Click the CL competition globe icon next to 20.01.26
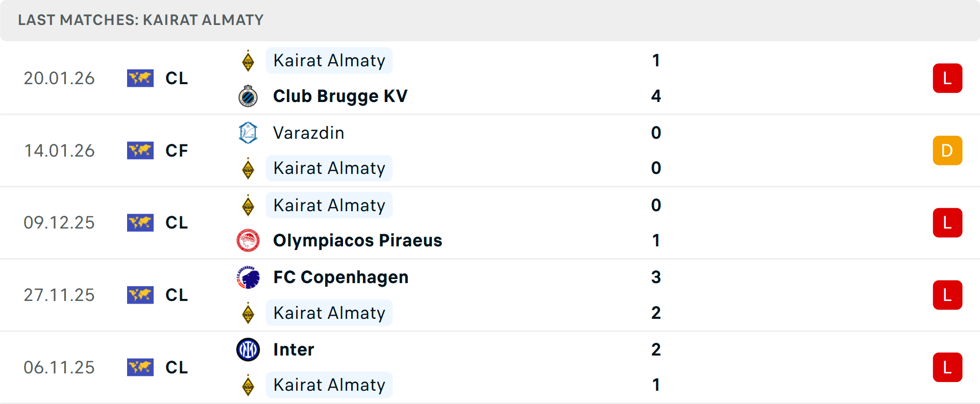This screenshot has width=980, height=404. pos(140,78)
